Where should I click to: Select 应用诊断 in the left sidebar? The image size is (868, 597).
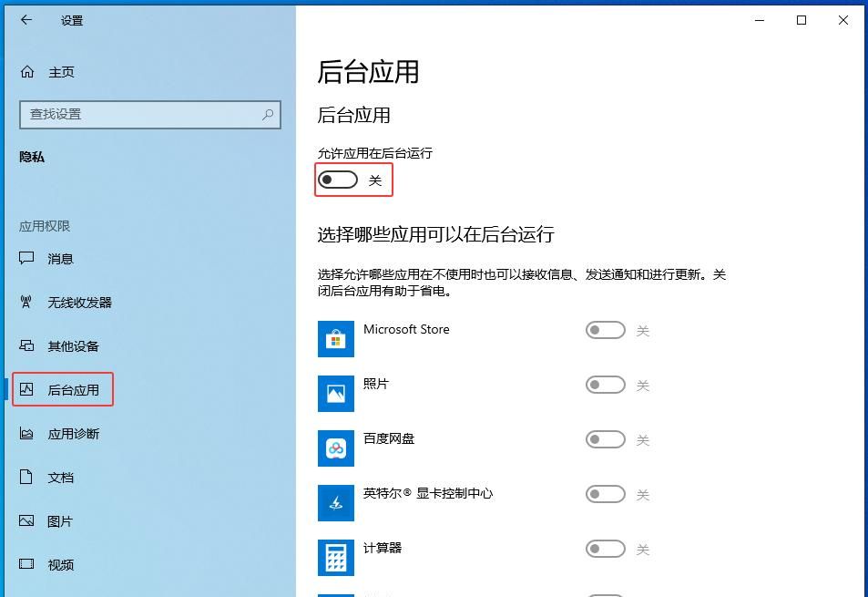tap(60, 433)
